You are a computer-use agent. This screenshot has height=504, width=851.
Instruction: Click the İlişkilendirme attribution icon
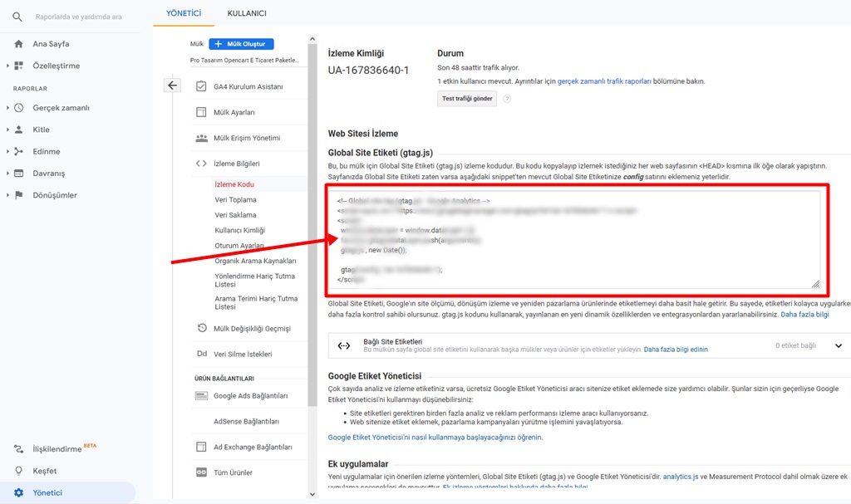pyautogui.click(x=19, y=449)
